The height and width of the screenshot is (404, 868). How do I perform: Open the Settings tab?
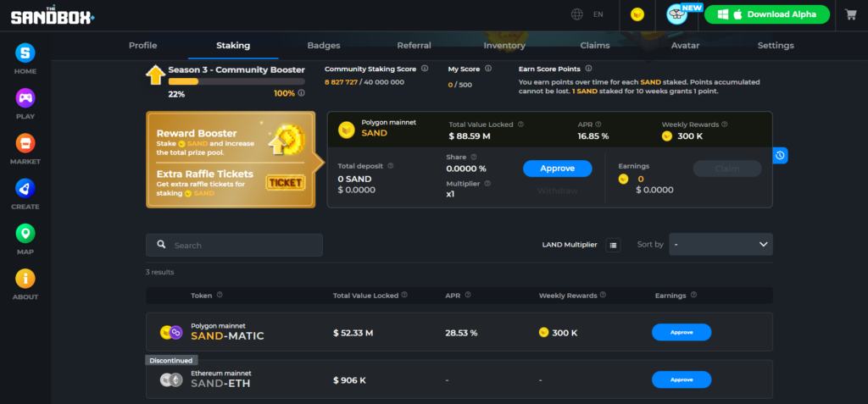point(776,46)
